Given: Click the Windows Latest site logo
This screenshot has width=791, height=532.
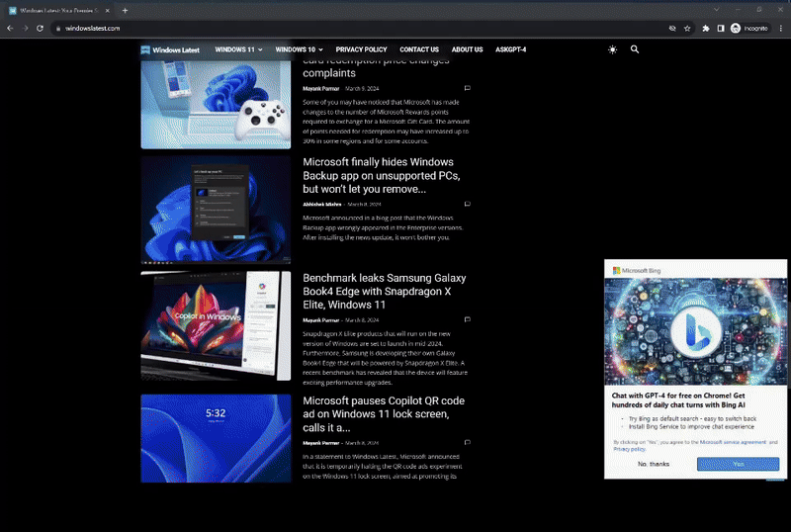Looking at the screenshot, I should click(170, 49).
